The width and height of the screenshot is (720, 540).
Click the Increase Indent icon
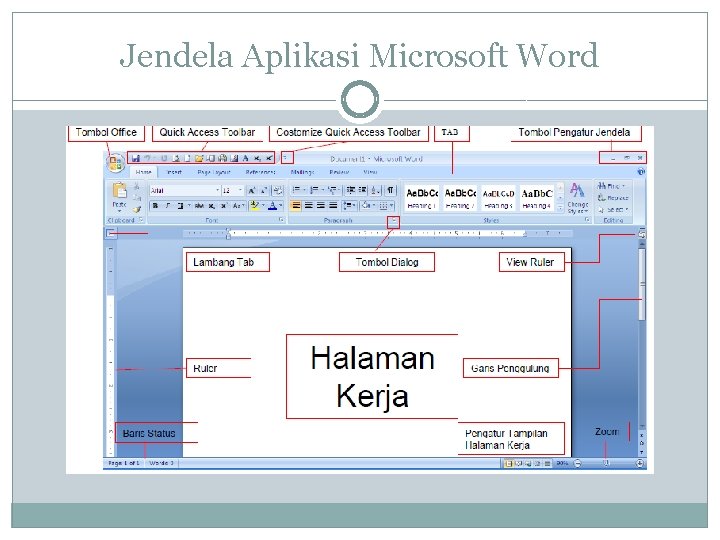point(362,190)
